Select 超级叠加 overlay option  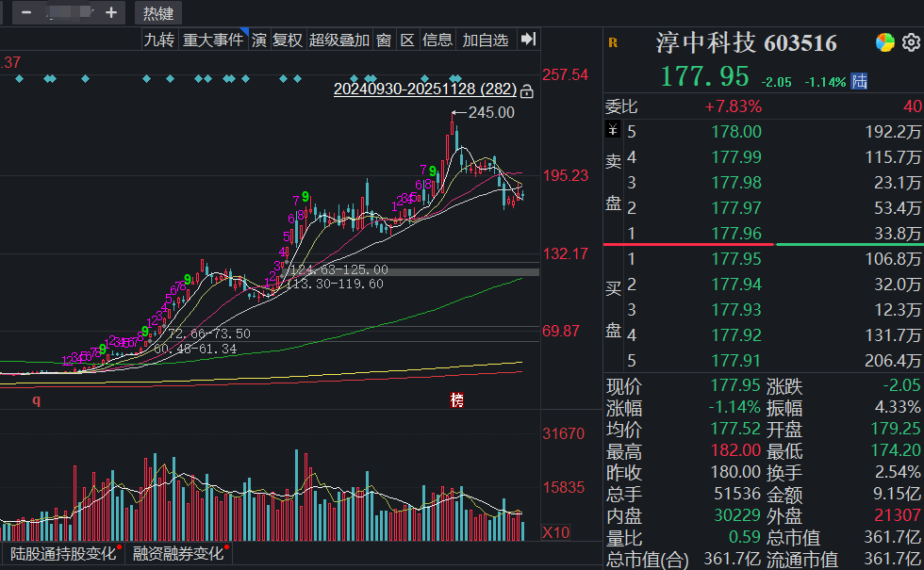tap(338, 40)
